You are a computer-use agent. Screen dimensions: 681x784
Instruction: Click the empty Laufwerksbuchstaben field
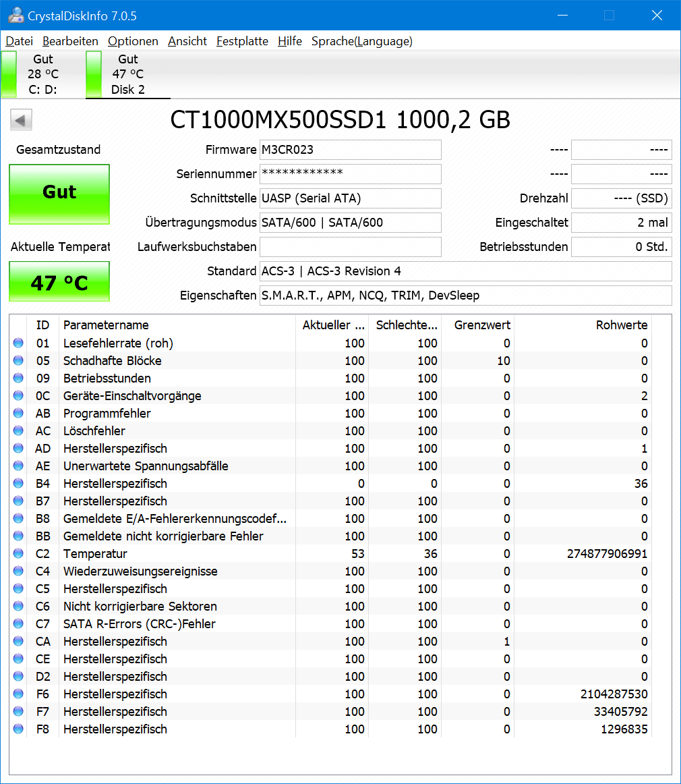(350, 247)
